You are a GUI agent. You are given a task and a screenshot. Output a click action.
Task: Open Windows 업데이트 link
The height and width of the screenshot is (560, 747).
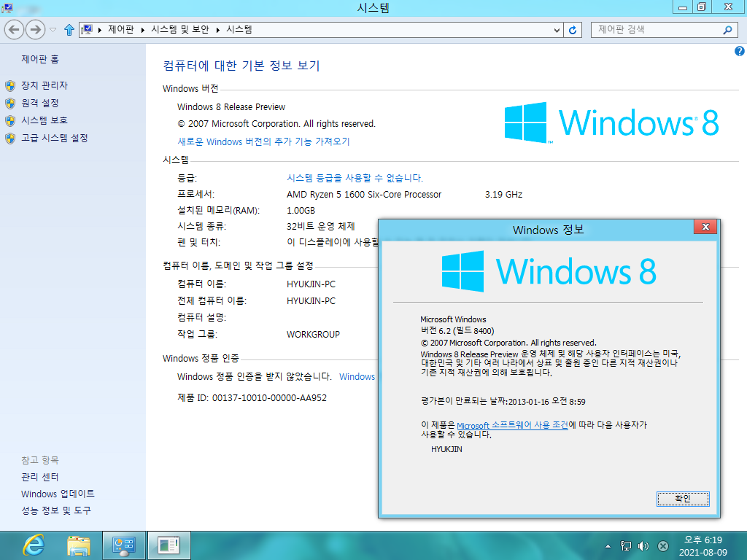tap(58, 494)
